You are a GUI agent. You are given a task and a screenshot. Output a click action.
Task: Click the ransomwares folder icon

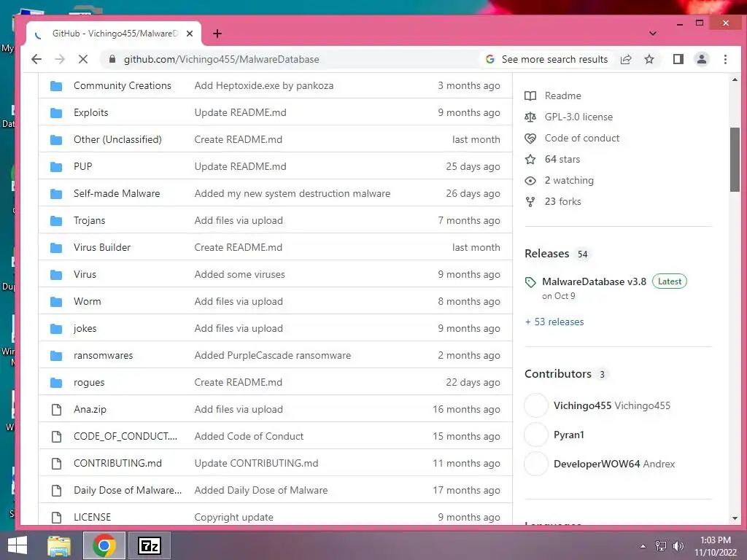pos(56,355)
